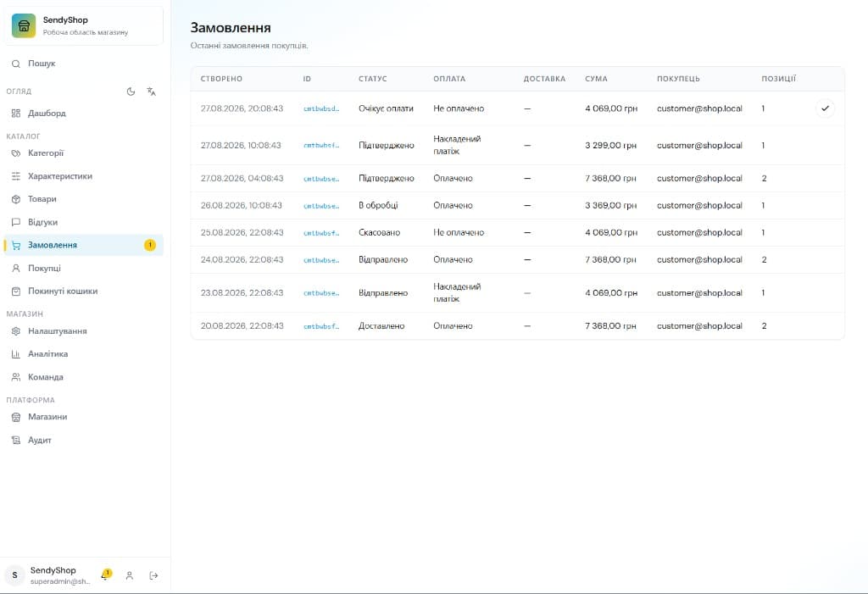The height and width of the screenshot is (594, 868).
Task: Click the Створено column header
Action: click(x=221, y=79)
